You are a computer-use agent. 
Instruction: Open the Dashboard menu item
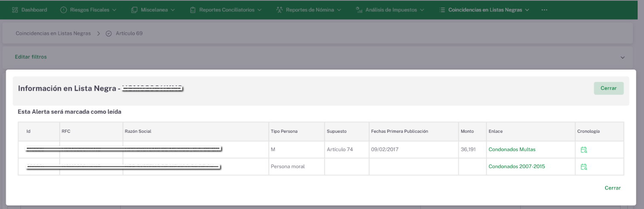[29, 10]
